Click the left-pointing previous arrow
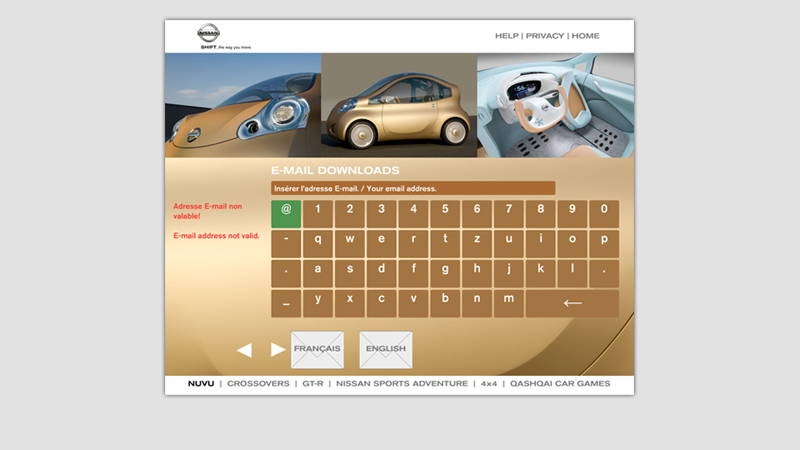Viewport: 800px width, 450px height. click(x=244, y=350)
